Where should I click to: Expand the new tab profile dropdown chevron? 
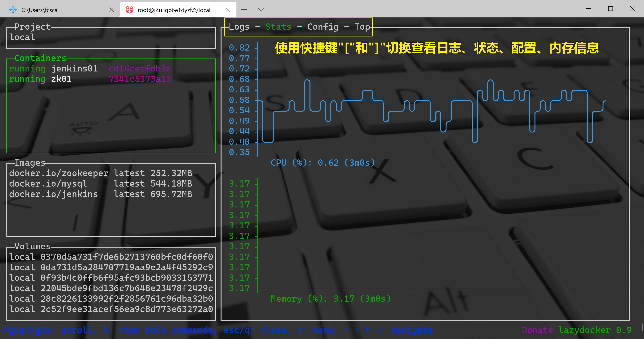(260, 10)
